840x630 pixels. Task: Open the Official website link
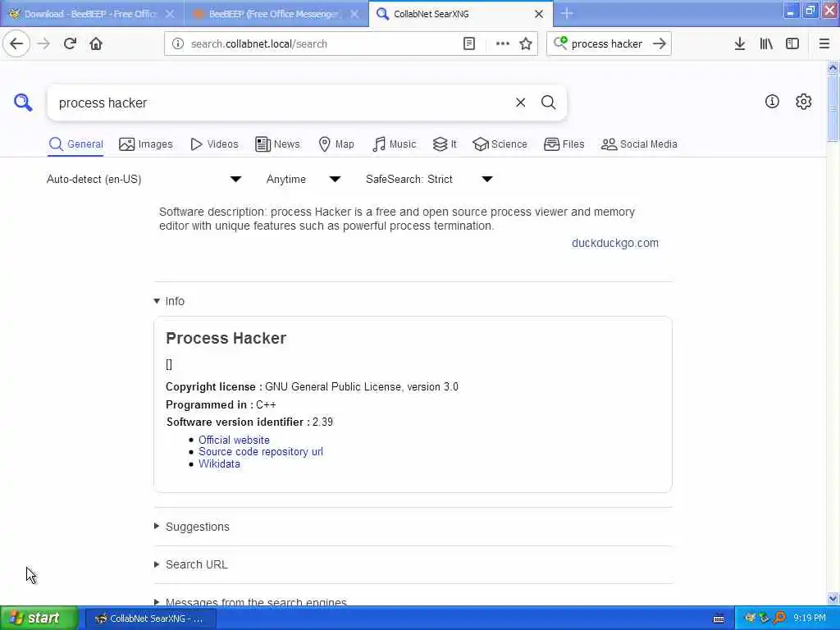234,440
